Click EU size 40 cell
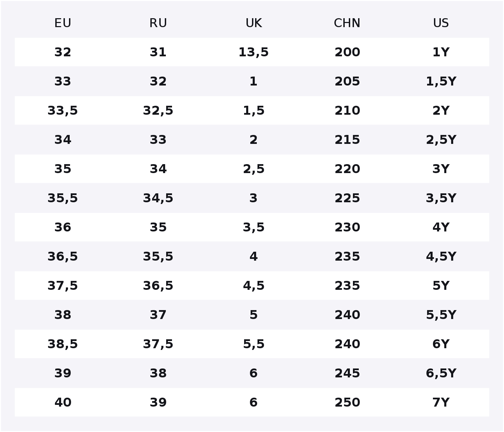The height and width of the screenshot is (432, 504). point(63,402)
